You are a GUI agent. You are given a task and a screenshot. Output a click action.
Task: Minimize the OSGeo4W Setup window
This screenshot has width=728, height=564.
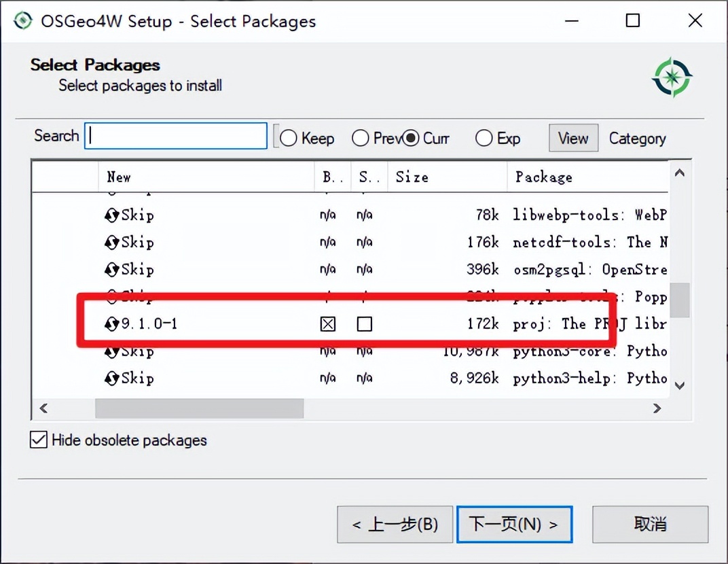pos(572,20)
